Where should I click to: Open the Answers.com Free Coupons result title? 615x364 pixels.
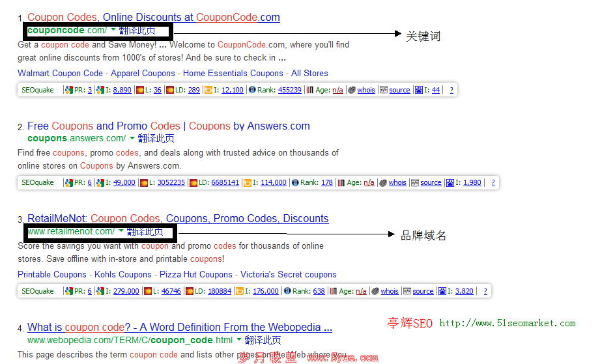(x=169, y=126)
